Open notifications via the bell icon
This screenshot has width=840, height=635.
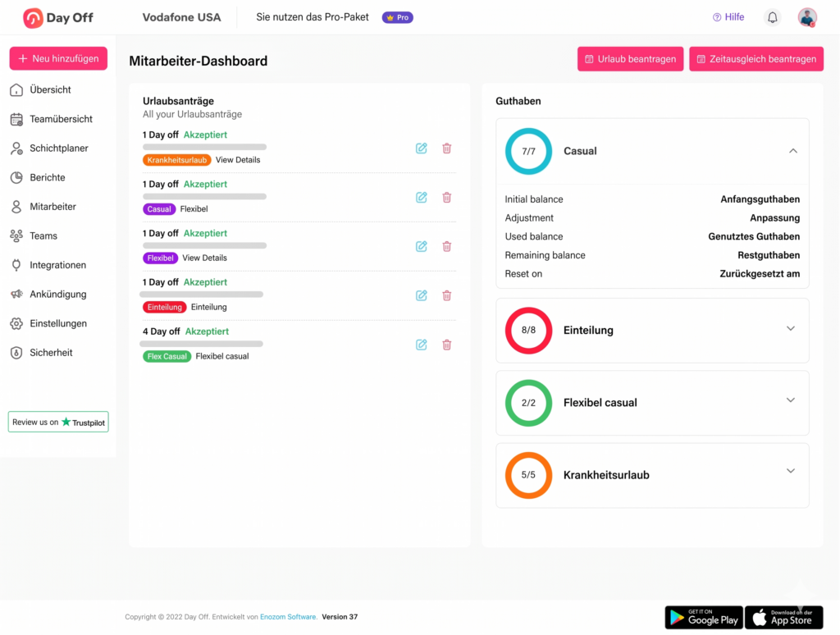coord(772,16)
